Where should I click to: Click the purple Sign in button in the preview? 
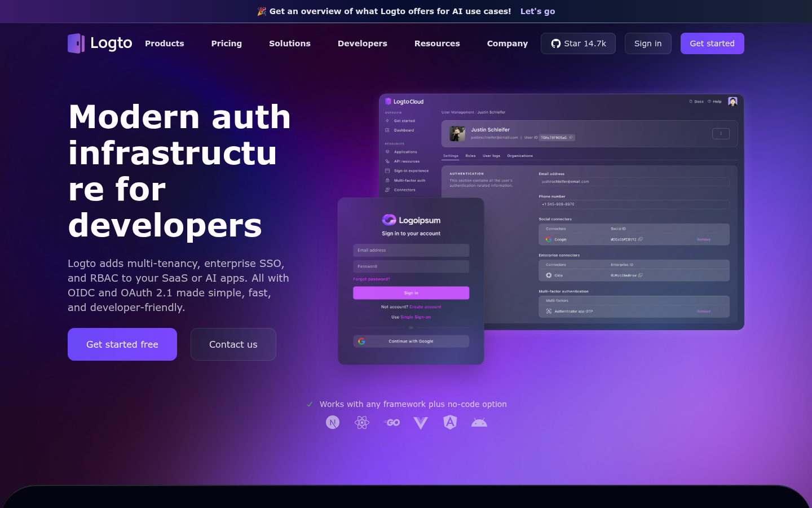(x=411, y=293)
